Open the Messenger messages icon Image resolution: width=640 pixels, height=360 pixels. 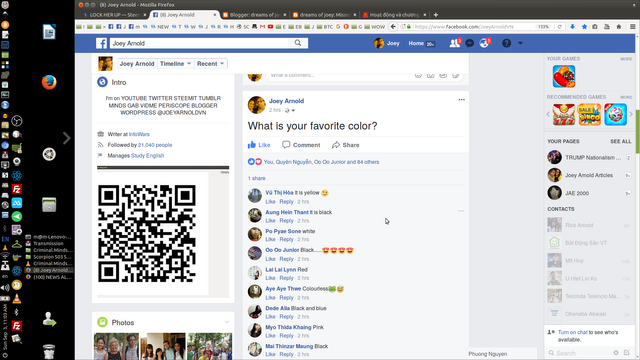tap(470, 43)
